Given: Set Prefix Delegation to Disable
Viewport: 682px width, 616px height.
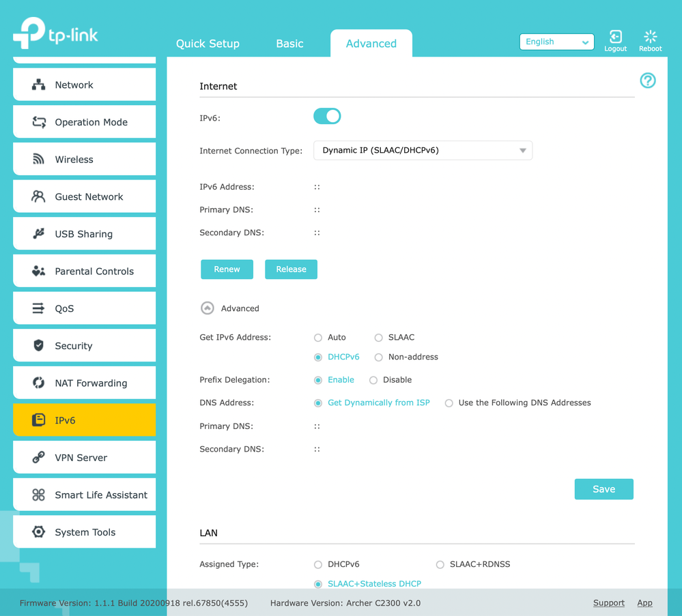Looking at the screenshot, I should pyautogui.click(x=373, y=381).
